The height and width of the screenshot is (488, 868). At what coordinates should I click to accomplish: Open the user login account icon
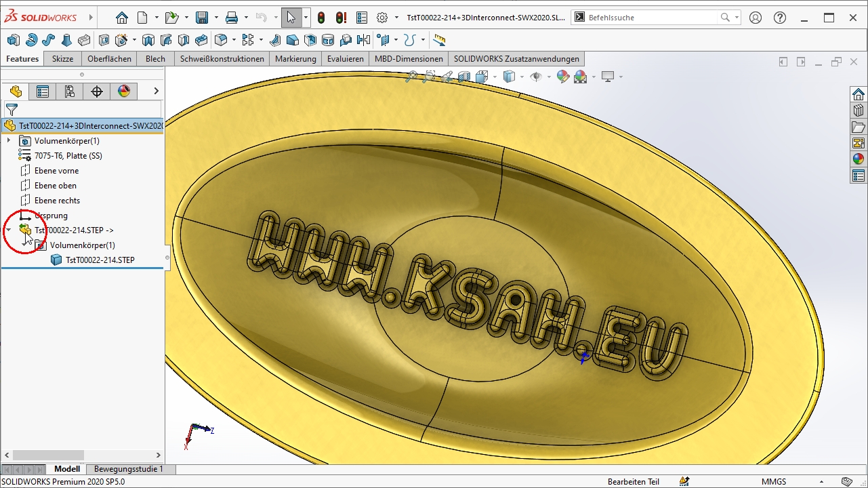756,18
